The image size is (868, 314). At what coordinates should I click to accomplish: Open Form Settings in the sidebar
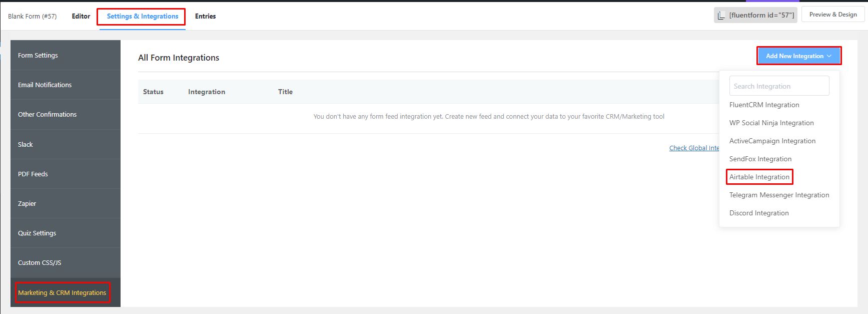(x=38, y=55)
